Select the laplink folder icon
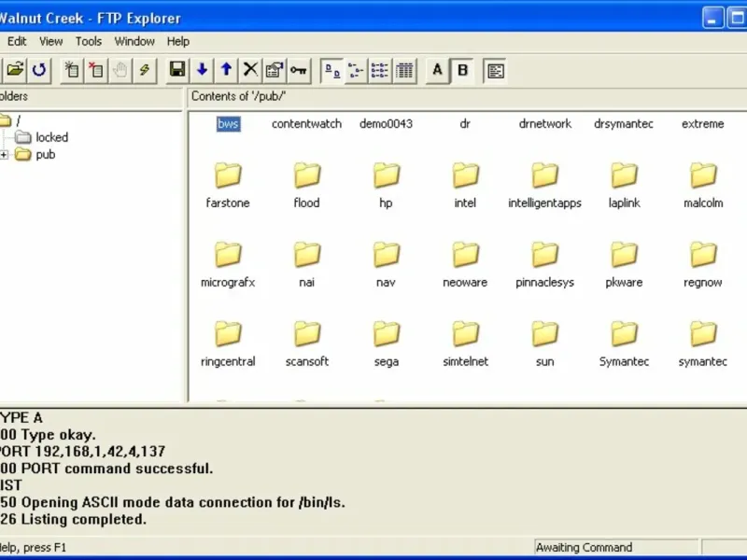 (624, 175)
